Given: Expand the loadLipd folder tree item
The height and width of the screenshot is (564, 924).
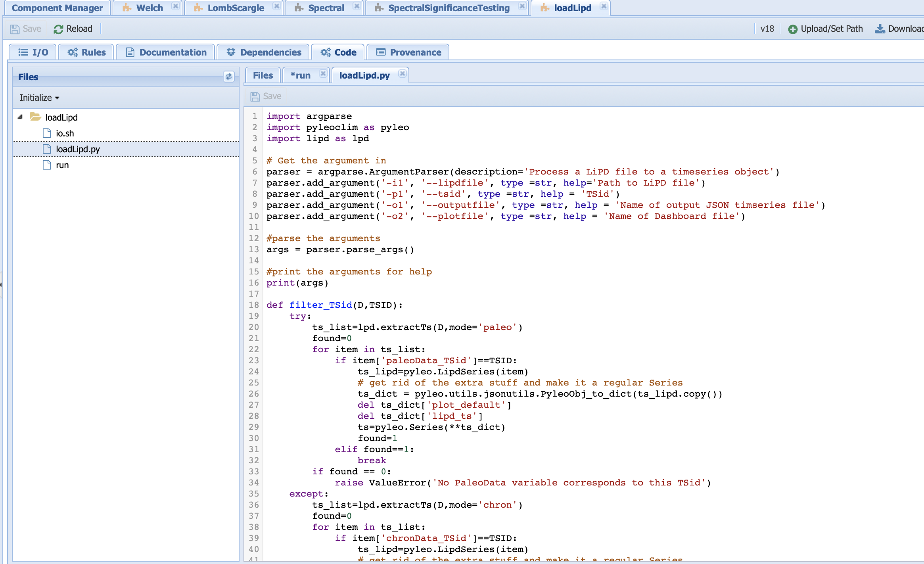Looking at the screenshot, I should (x=19, y=117).
